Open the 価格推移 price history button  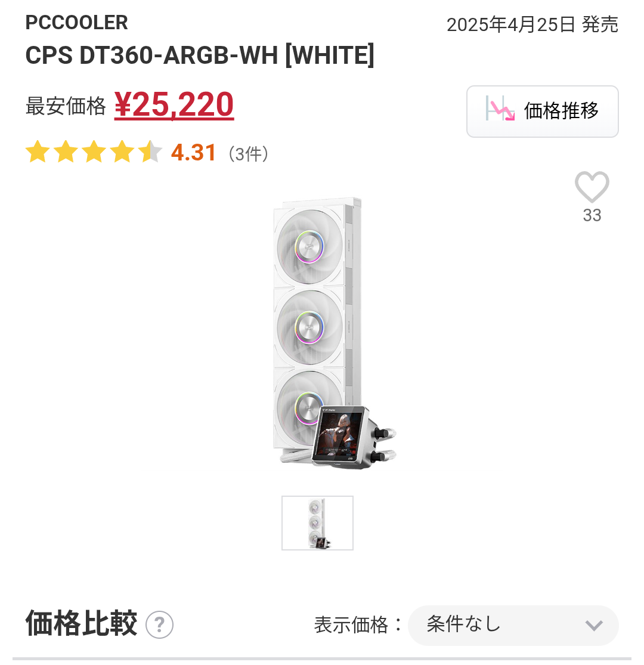pyautogui.click(x=542, y=111)
